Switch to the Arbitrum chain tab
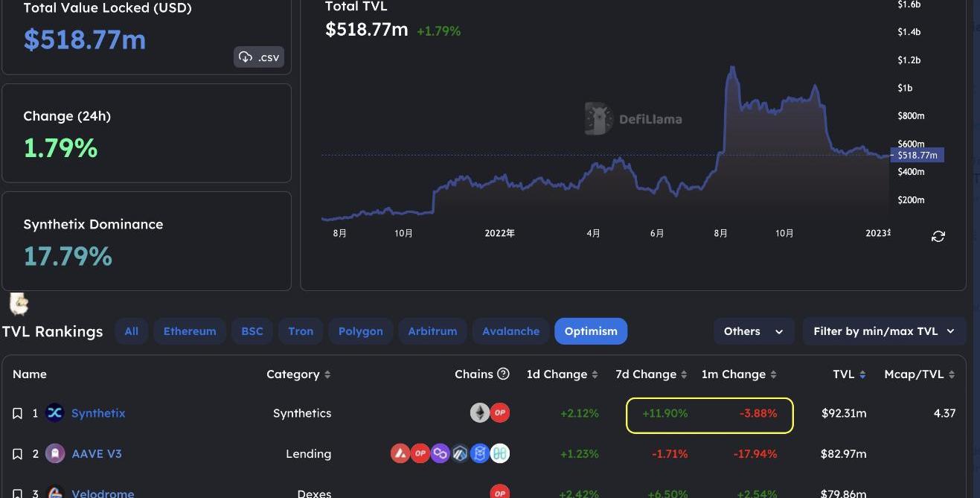This screenshot has height=498, width=980. [x=432, y=331]
